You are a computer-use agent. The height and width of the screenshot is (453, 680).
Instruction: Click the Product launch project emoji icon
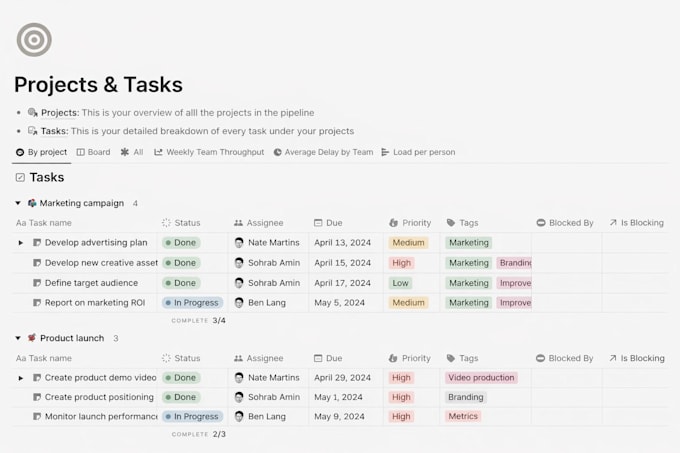(x=32, y=338)
